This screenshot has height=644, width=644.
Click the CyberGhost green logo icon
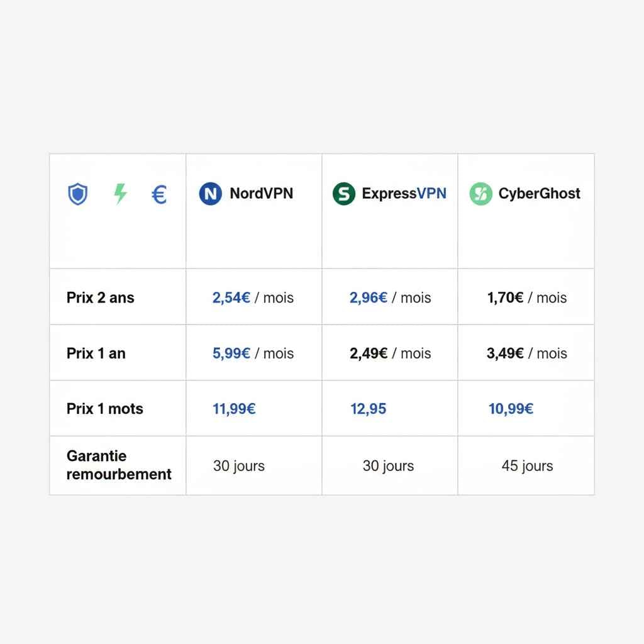pos(480,194)
